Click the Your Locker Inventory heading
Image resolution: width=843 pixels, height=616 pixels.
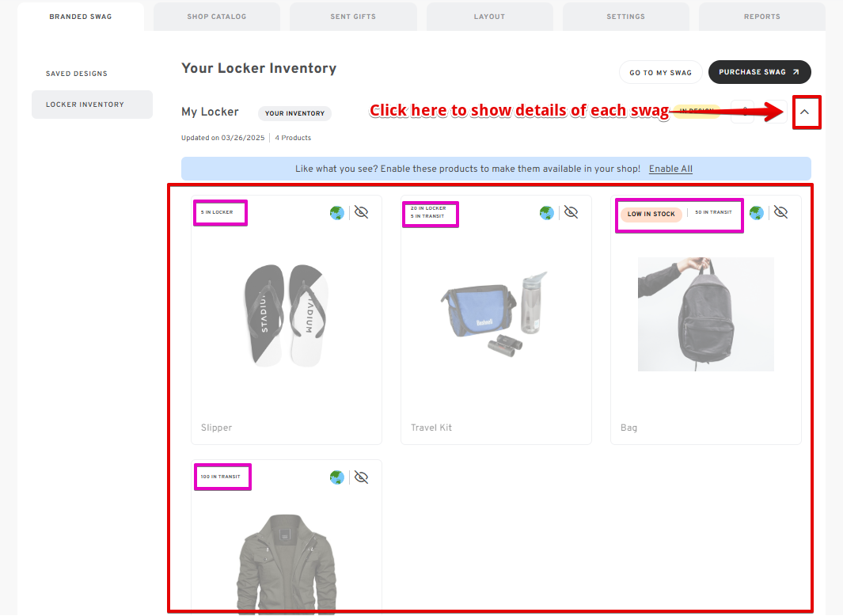click(259, 68)
